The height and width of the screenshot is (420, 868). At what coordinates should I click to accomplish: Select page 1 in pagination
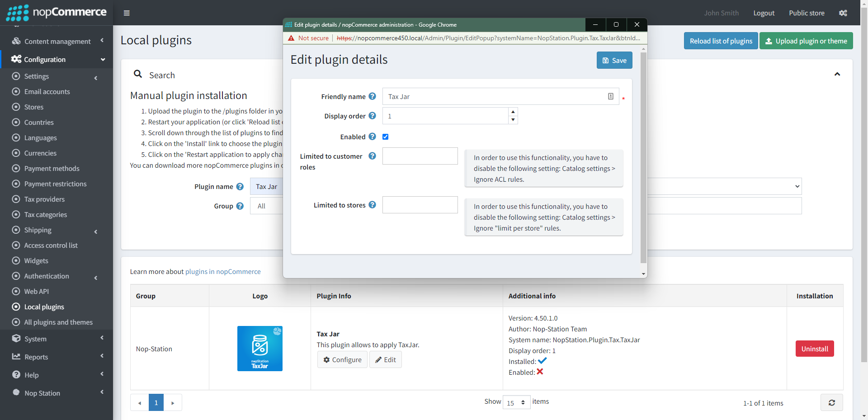[x=156, y=402]
